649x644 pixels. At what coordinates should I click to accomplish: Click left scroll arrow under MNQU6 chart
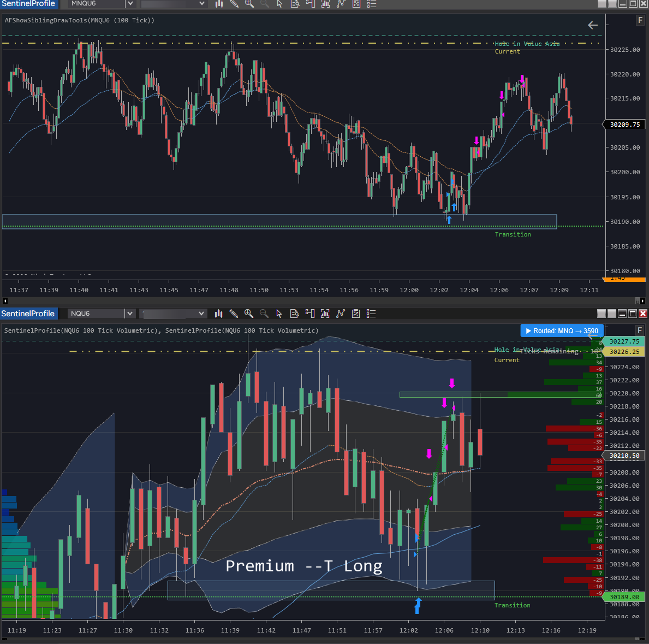pos(5,301)
